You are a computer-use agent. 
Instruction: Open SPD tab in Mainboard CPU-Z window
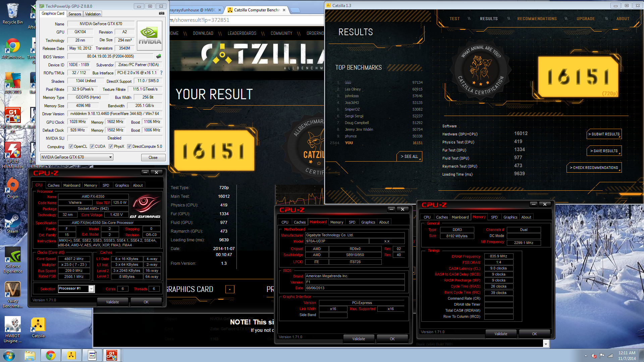[352, 222]
